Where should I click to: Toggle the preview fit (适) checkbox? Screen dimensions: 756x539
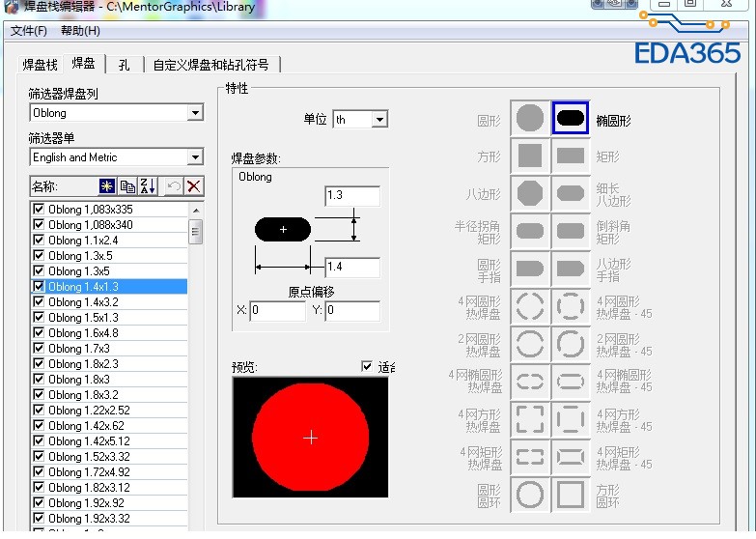[x=367, y=366]
